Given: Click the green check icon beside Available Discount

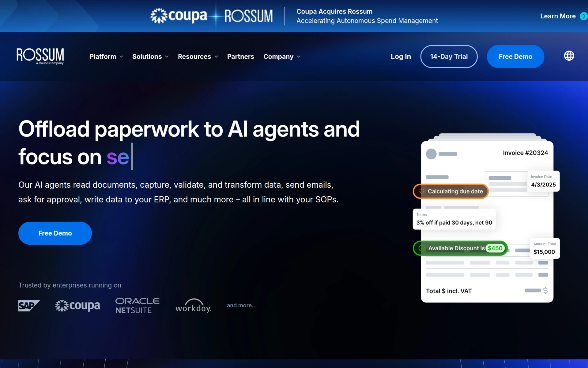Looking at the screenshot, I should [422, 248].
